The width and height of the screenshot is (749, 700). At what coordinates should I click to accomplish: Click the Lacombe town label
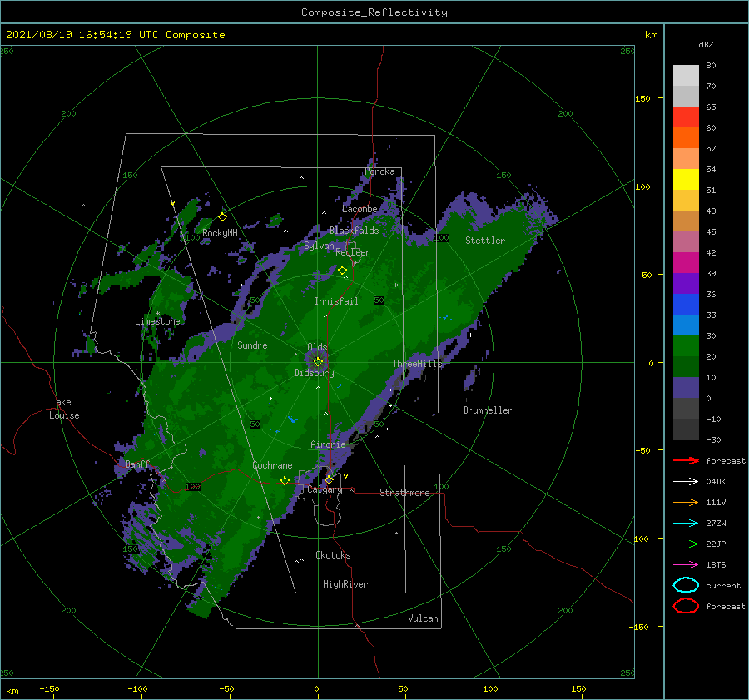pos(360,209)
